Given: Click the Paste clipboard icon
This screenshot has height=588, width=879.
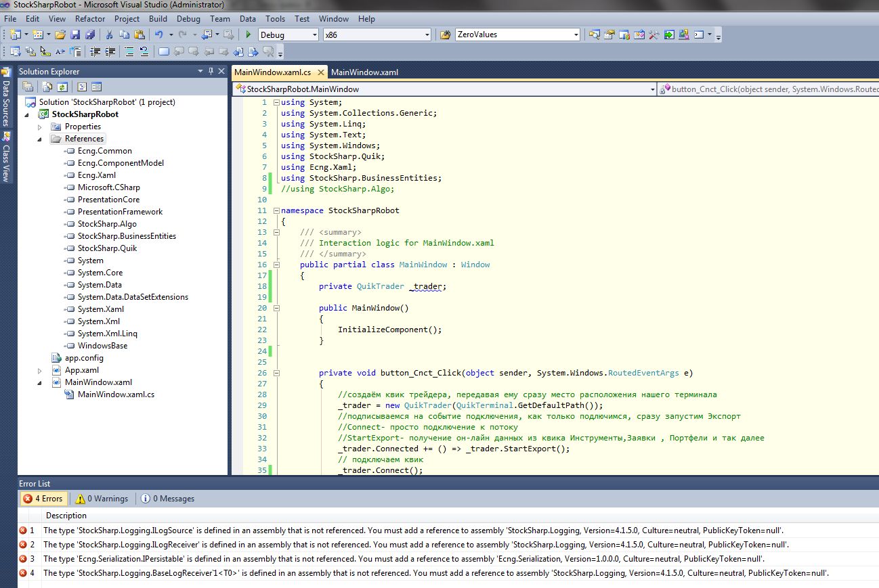Looking at the screenshot, I should [139, 35].
